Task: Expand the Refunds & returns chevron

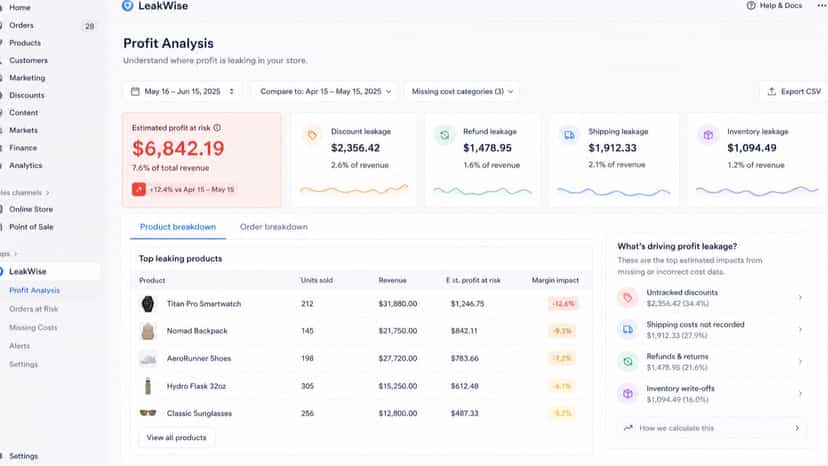Action: point(801,362)
